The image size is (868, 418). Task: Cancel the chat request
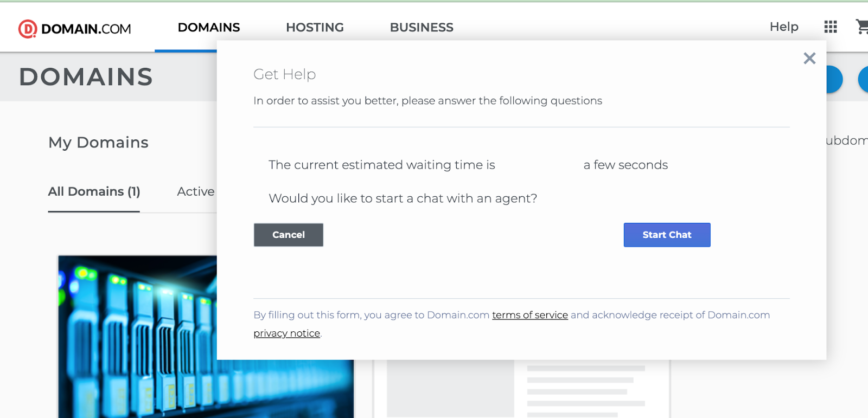click(x=289, y=235)
